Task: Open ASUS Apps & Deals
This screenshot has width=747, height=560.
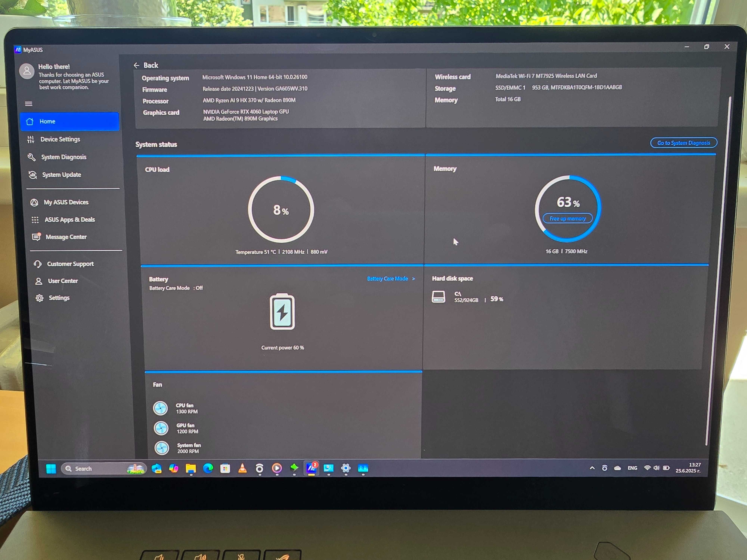Action: [x=70, y=220]
